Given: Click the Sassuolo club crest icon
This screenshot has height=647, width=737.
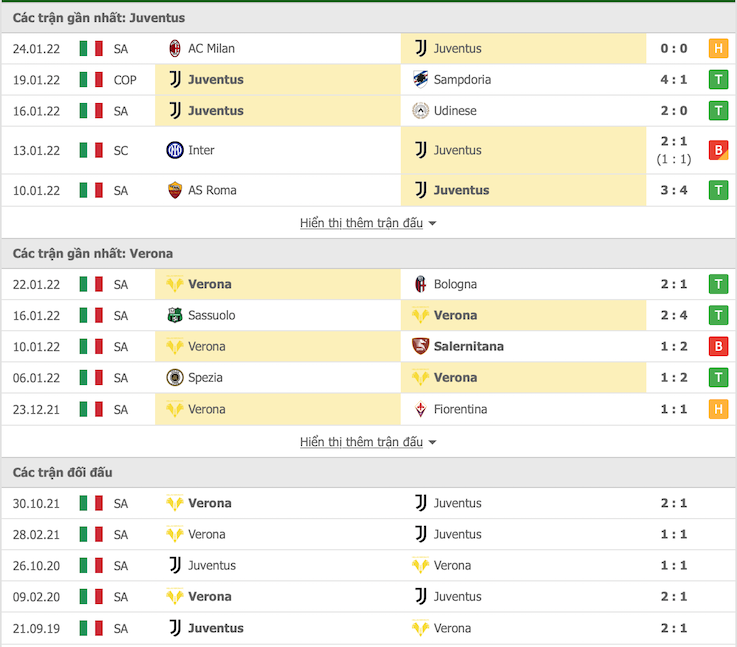Looking at the screenshot, I should (175, 315).
